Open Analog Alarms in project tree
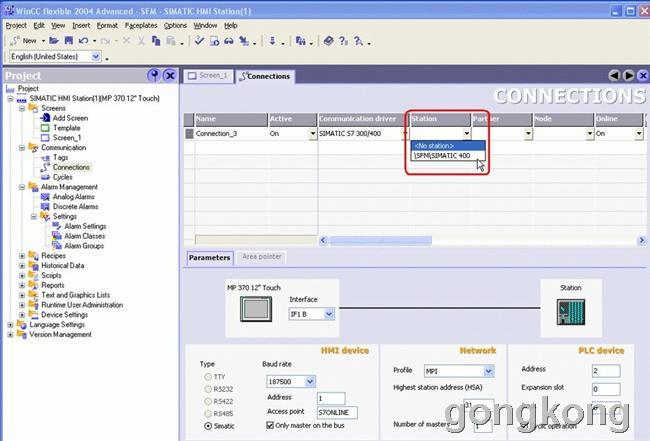 click(73, 197)
